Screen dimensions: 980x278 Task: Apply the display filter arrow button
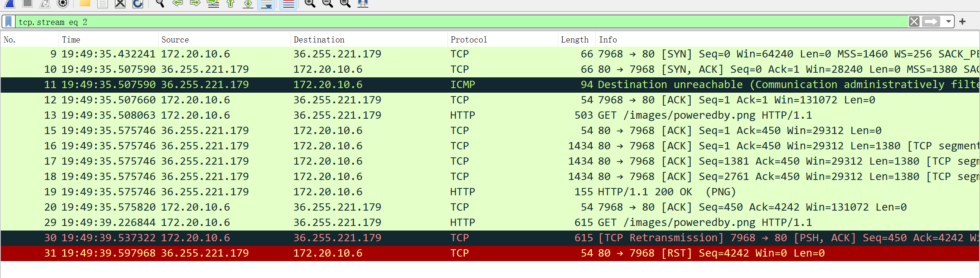click(931, 22)
